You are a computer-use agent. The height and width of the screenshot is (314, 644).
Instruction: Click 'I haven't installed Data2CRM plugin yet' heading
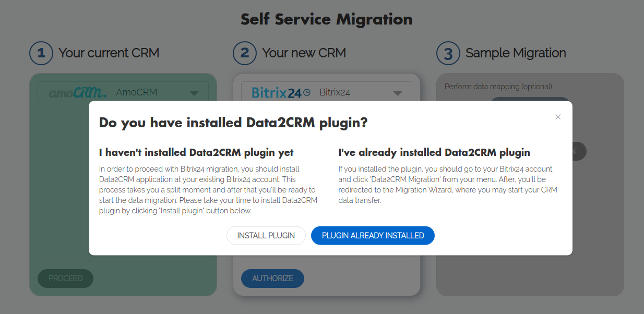click(196, 153)
